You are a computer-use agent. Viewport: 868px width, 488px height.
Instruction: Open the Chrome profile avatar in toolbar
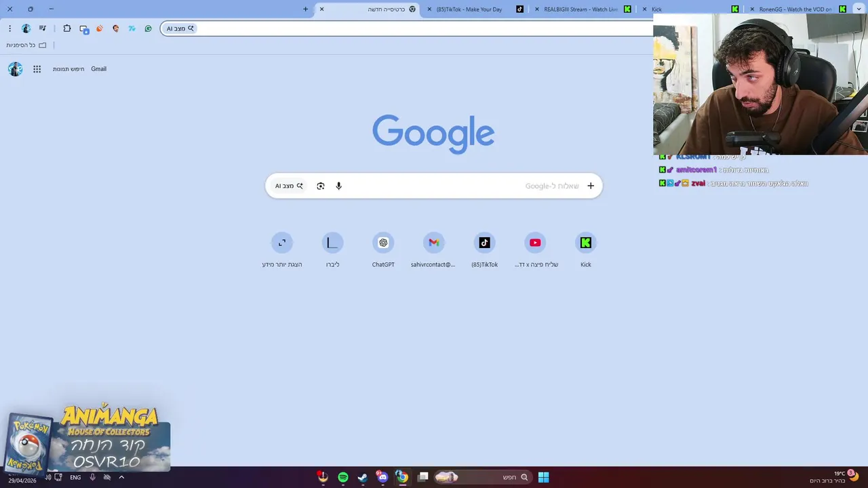coord(26,28)
